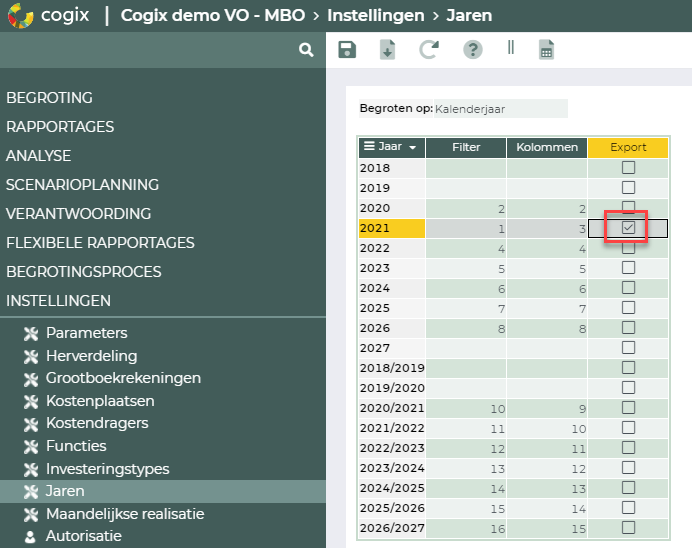Image resolution: width=692 pixels, height=548 pixels.
Task: Click the Autorisatie person icon
Action: (x=30, y=537)
